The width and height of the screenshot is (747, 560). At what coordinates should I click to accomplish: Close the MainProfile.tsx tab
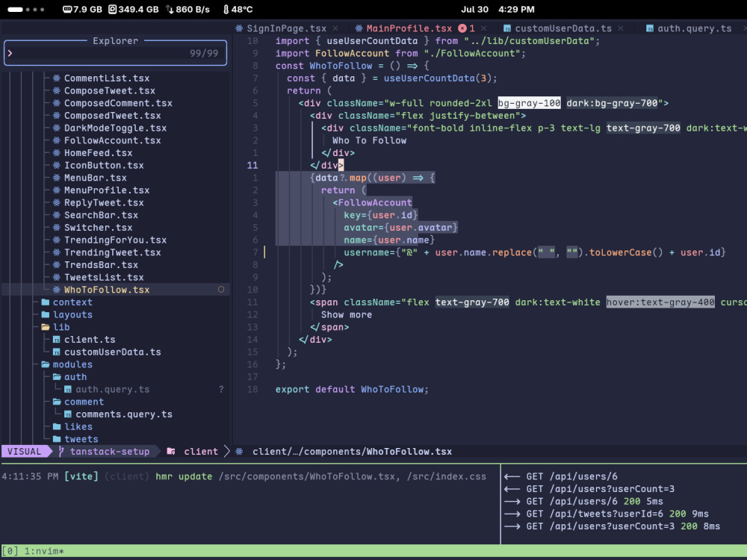click(x=484, y=28)
